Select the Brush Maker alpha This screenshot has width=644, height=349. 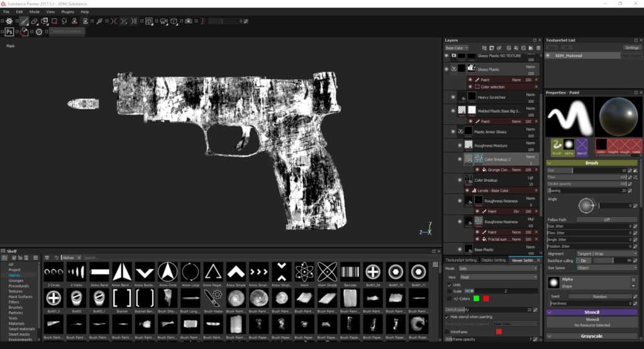(x=213, y=298)
